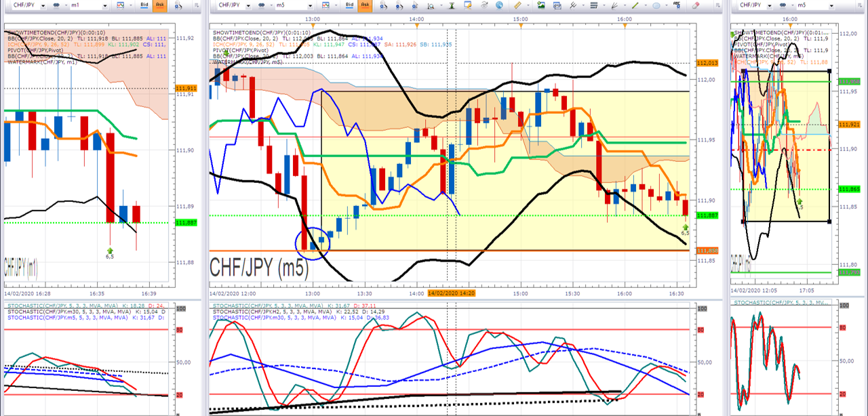Click the picture snapshot icon
868x416 pixels.
pos(541,5)
